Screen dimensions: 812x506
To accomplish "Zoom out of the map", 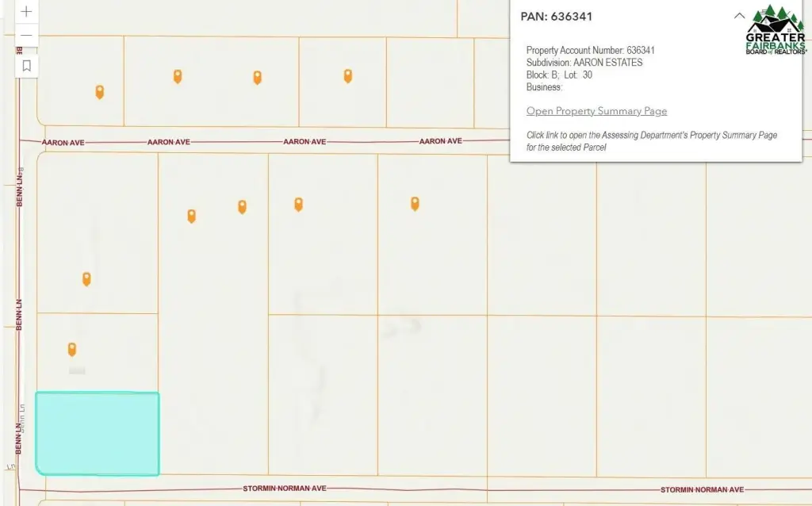I will [x=26, y=36].
